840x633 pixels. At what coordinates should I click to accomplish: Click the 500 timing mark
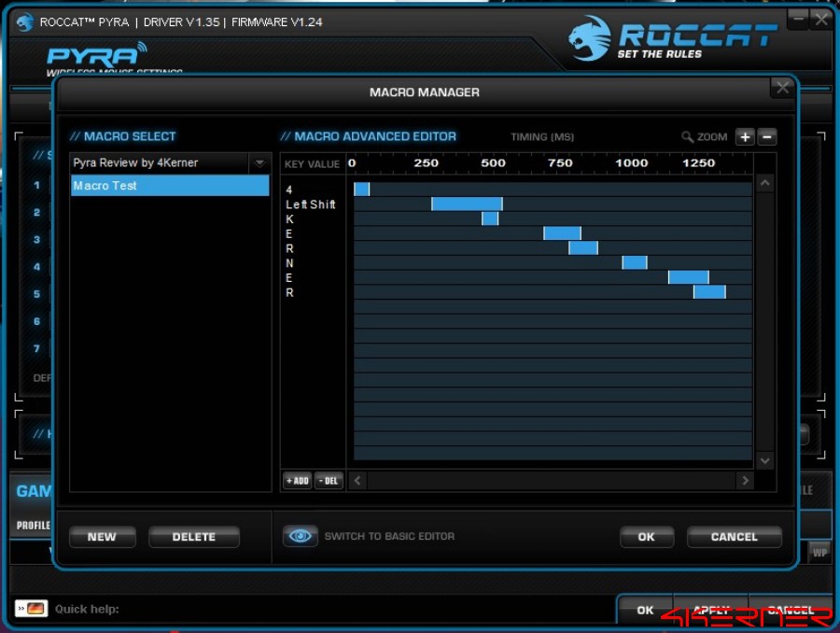pyautogui.click(x=493, y=163)
